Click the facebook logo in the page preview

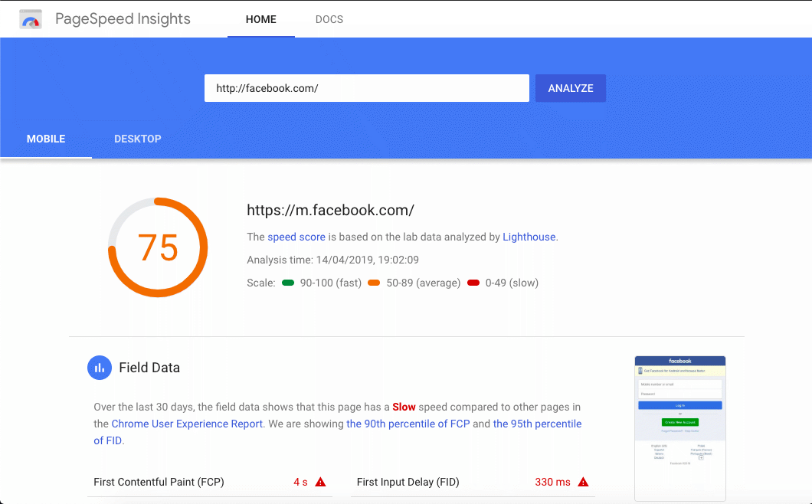coord(679,361)
